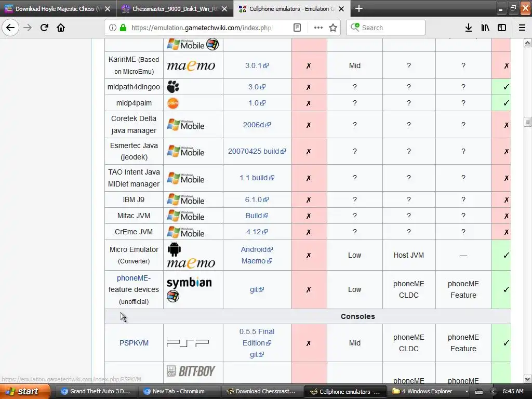Open Coretek Delta 2006d link

coord(257,125)
